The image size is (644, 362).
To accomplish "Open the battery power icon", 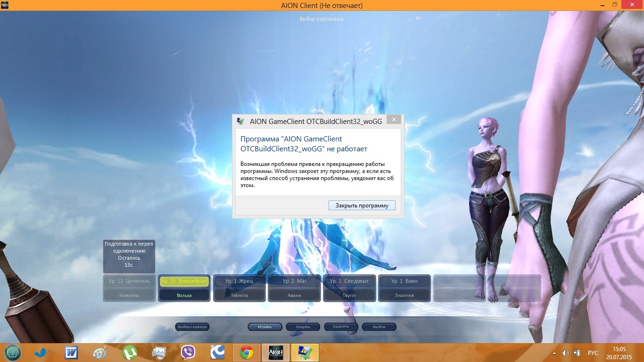I will pyautogui.click(x=577, y=353).
